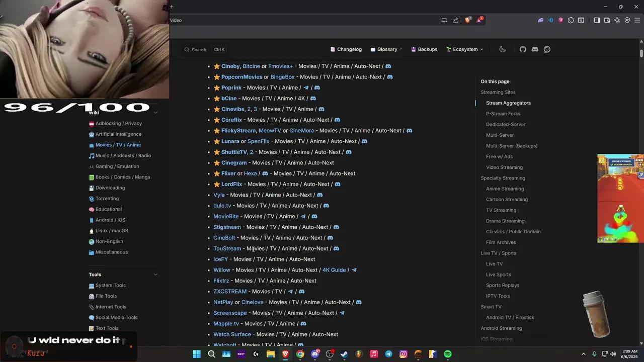Jump to Anime Streaming in page outline
This screenshot has width=644, height=362.
click(x=505, y=189)
